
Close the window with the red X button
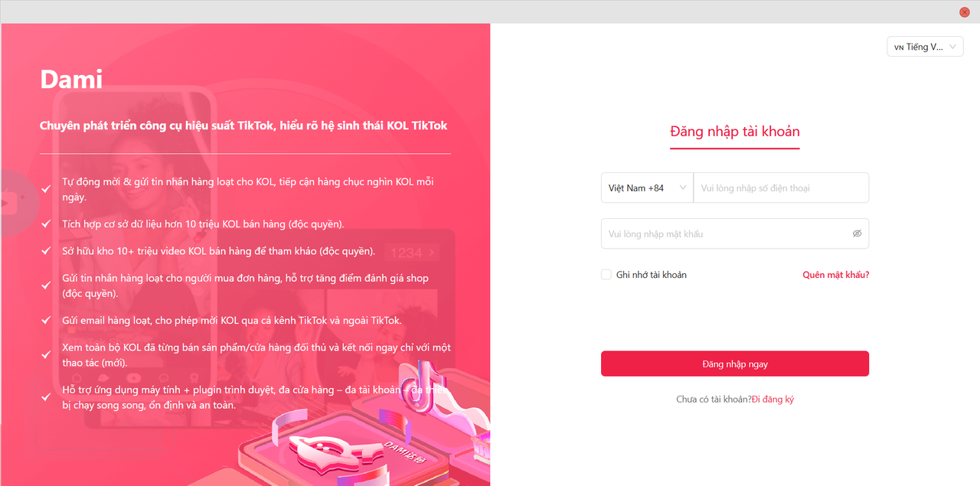[x=964, y=11]
